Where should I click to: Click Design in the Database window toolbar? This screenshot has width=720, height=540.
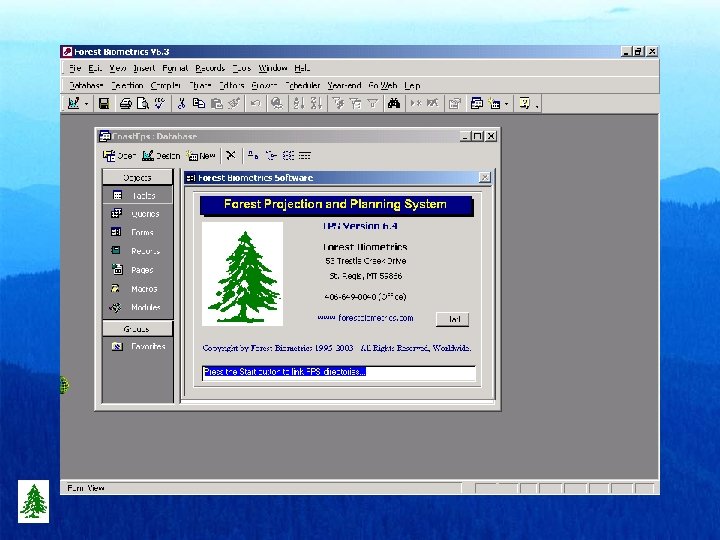(161, 156)
